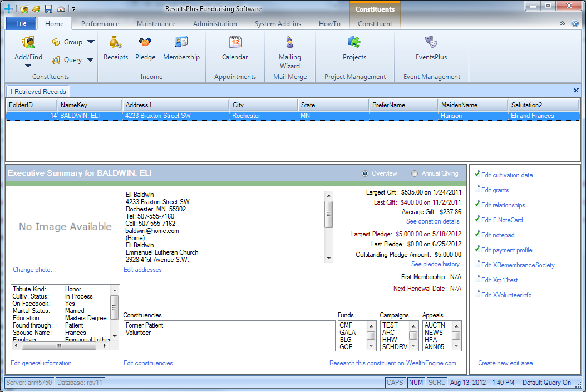Sort by the NameKey column header

tap(90, 105)
